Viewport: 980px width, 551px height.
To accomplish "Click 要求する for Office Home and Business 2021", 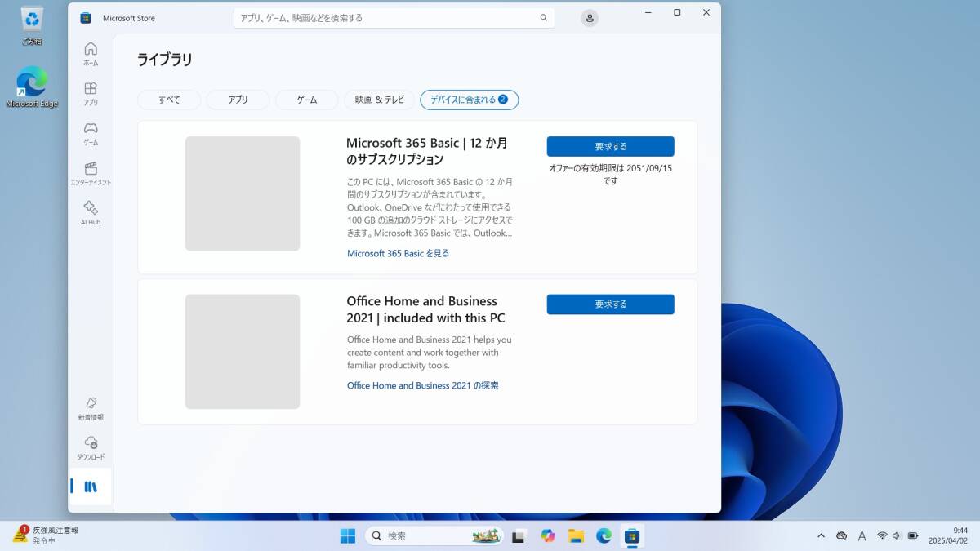I will (x=610, y=304).
